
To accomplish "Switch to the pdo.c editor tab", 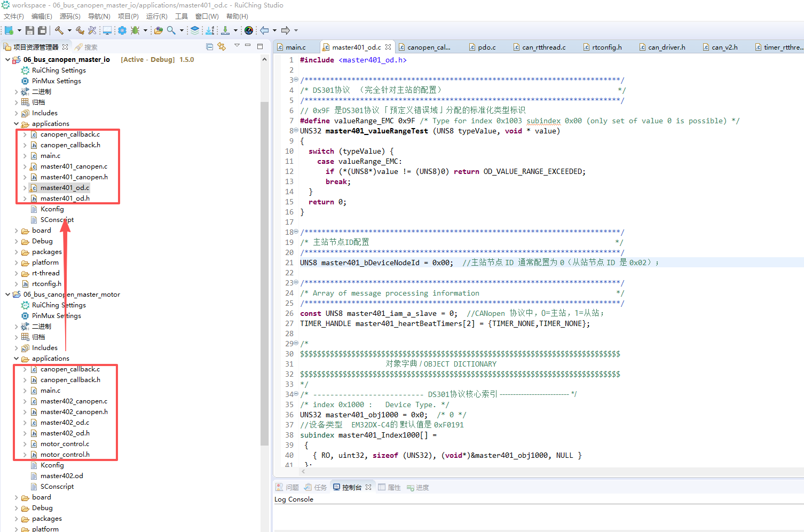I will click(486, 47).
